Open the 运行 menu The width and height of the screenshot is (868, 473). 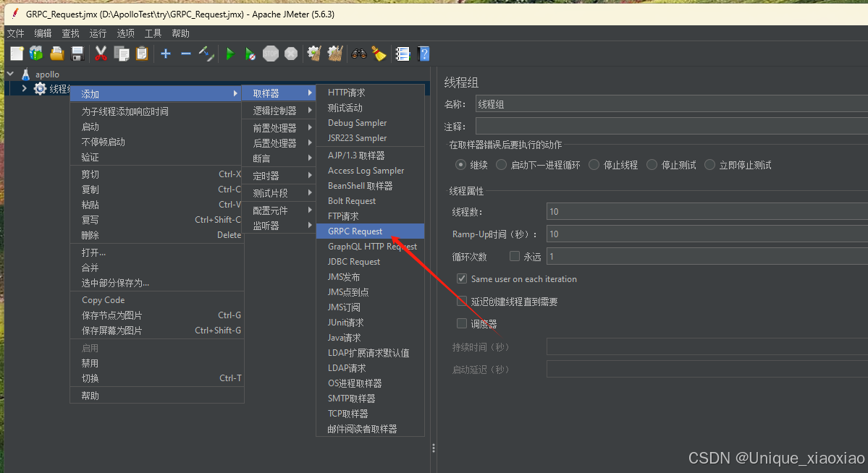coord(98,33)
